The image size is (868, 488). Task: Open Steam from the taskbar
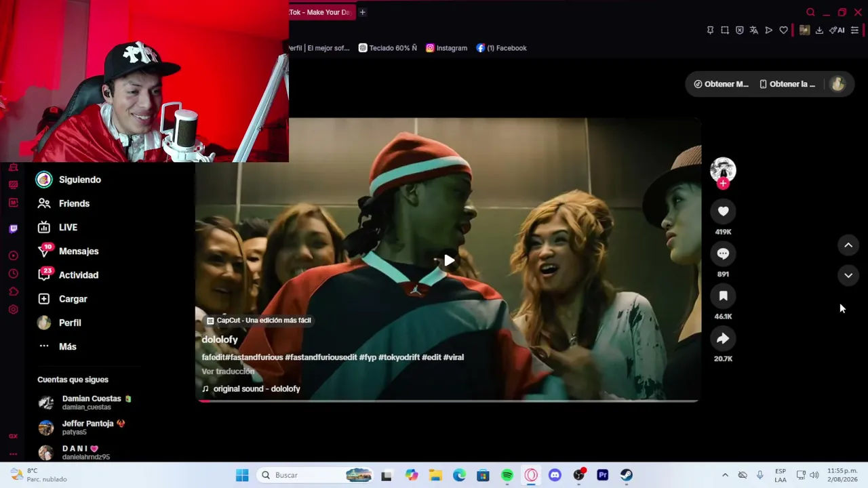(626, 475)
